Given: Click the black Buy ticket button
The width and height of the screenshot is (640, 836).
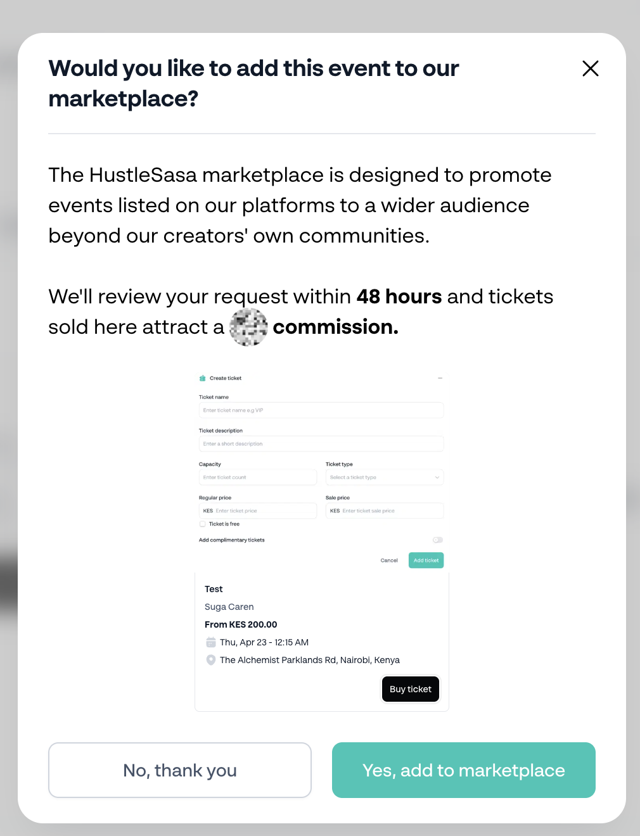Looking at the screenshot, I should tap(410, 689).
